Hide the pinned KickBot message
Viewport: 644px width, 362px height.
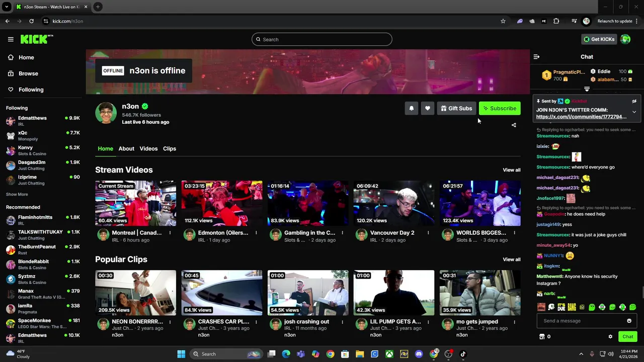pyautogui.click(x=634, y=101)
